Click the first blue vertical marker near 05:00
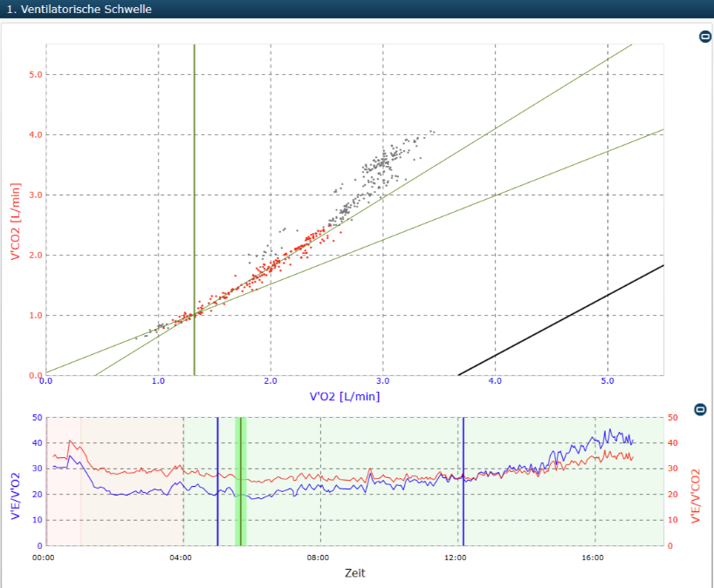This screenshot has width=714, height=588. click(x=217, y=482)
